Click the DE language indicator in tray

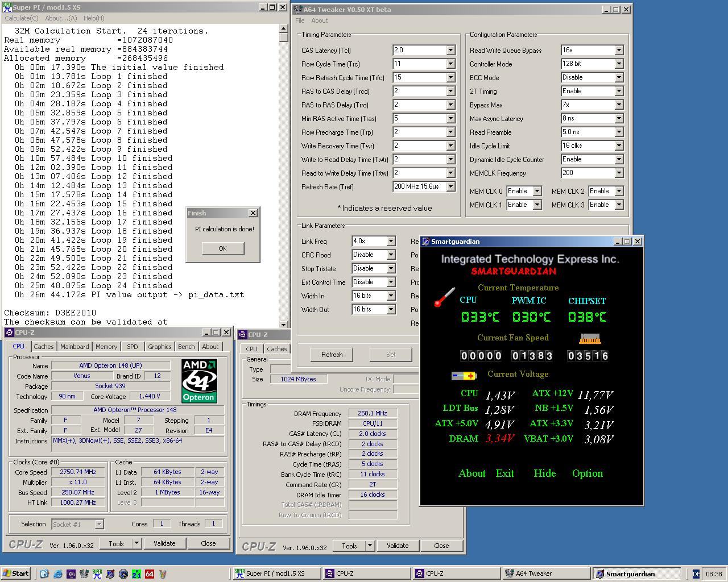tap(696, 574)
